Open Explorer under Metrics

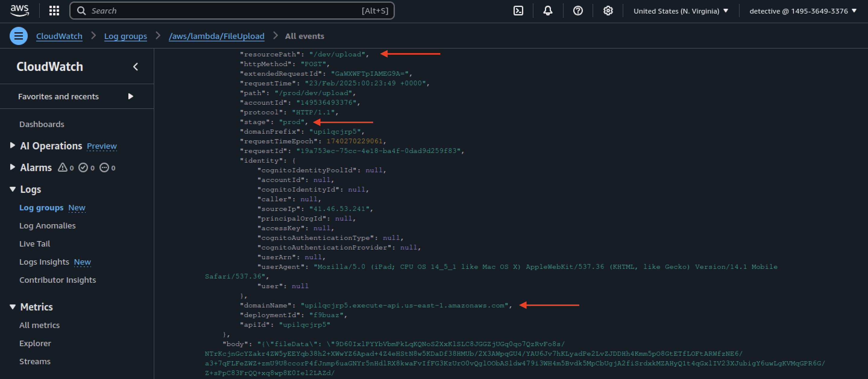click(35, 343)
